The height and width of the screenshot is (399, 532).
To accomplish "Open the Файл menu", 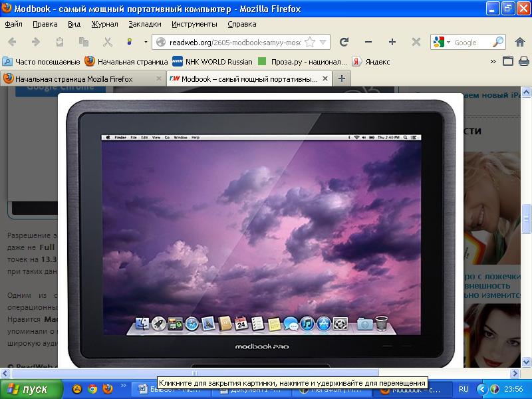I will 13,24.
